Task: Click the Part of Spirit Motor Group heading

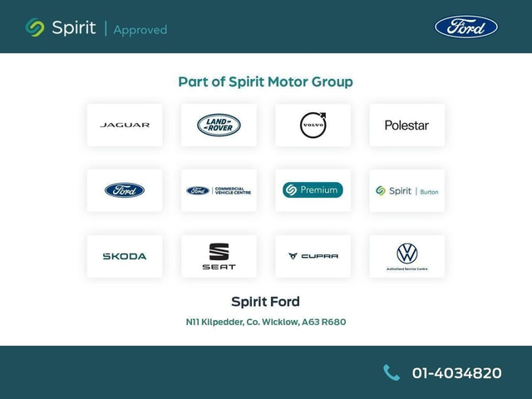Action: (x=265, y=81)
